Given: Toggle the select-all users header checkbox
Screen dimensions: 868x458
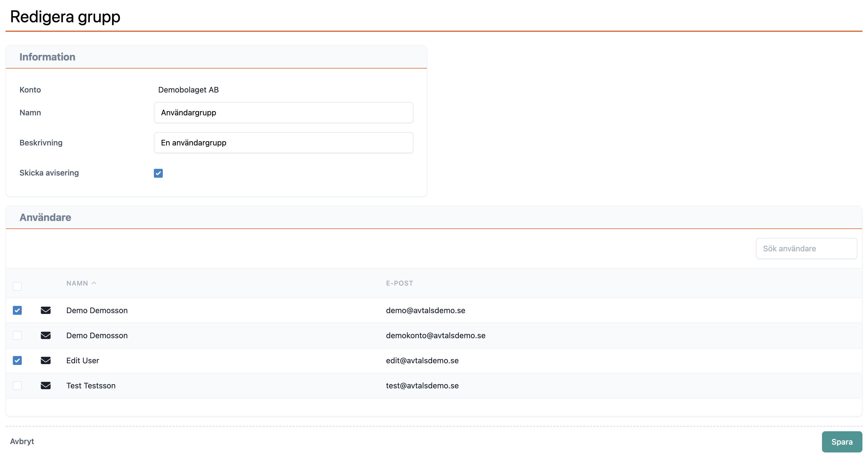Looking at the screenshot, I should 17,286.
